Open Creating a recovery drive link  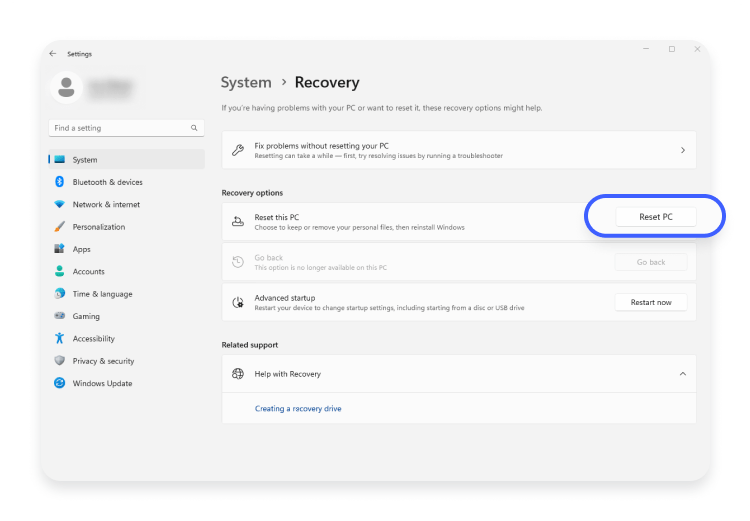pos(298,409)
